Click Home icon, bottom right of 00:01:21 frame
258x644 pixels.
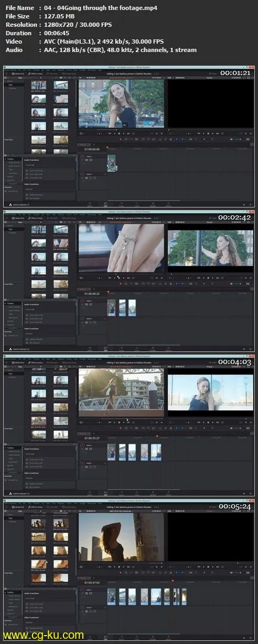click(244, 203)
